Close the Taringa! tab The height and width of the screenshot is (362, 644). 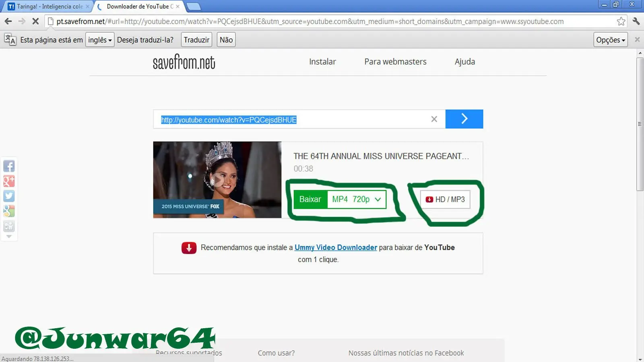pyautogui.click(x=87, y=6)
